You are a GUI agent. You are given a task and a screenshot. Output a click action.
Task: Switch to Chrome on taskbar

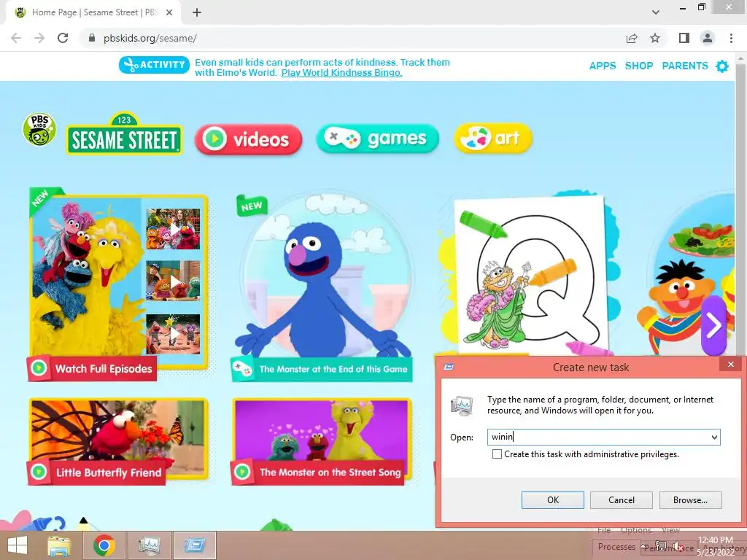click(104, 545)
